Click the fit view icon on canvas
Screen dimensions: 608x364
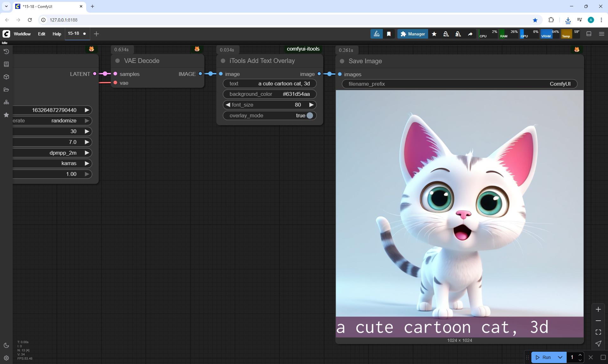598,332
